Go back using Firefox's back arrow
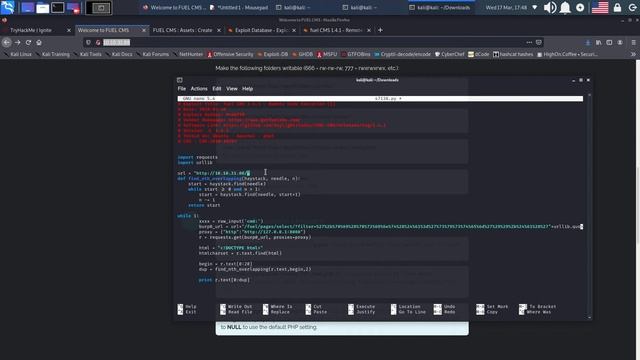This screenshot has width=640, height=360. (7, 42)
